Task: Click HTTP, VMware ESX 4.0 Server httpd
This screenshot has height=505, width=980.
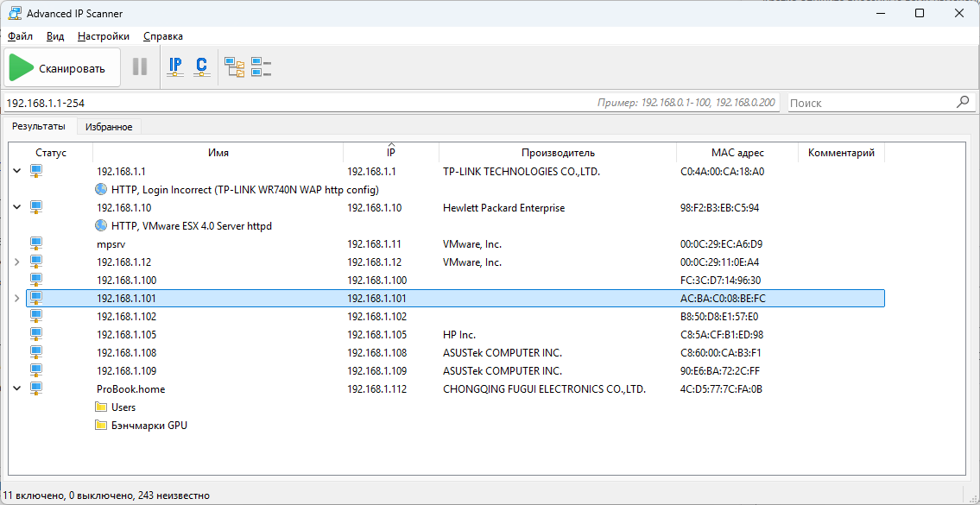Action: [192, 225]
